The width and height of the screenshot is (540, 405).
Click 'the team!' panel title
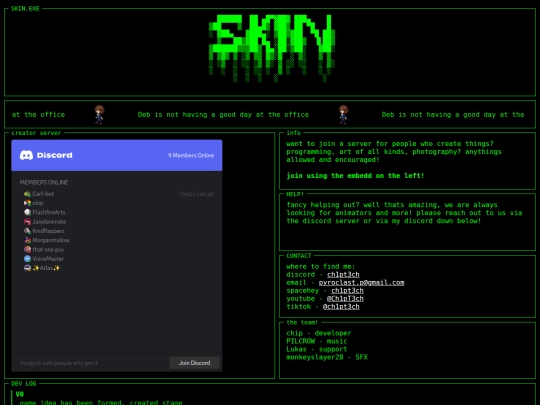tap(302, 323)
